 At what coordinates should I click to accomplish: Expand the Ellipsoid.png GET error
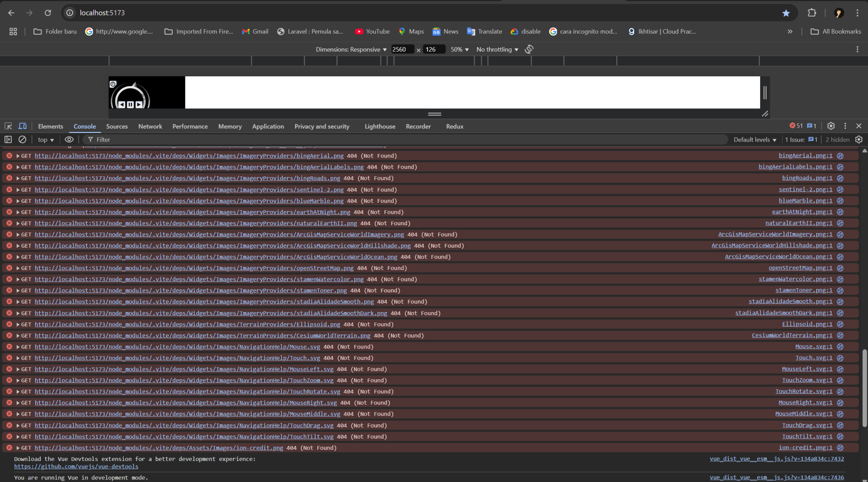pyautogui.click(x=18, y=324)
